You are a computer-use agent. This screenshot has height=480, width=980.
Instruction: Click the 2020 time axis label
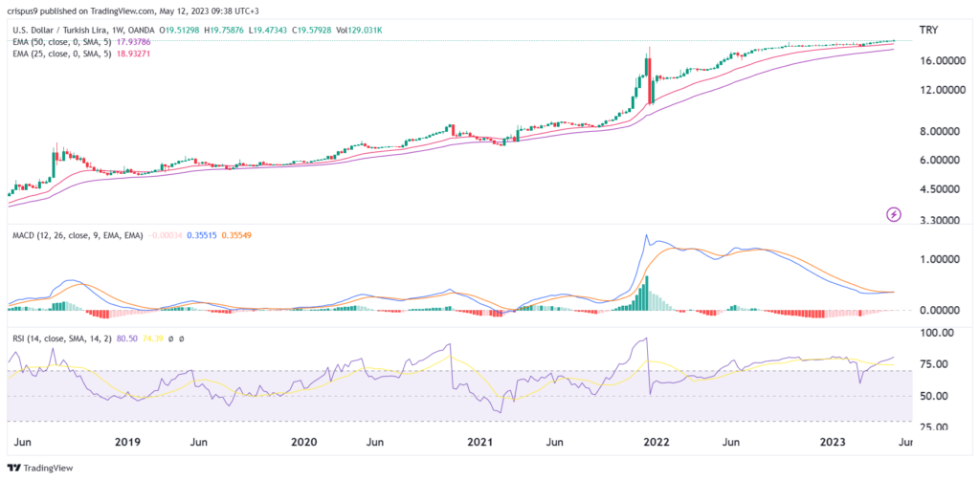(x=304, y=442)
